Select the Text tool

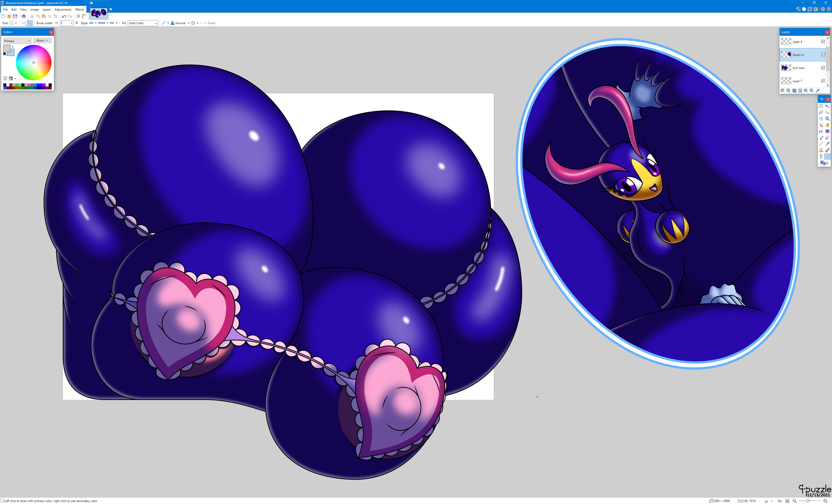pyautogui.click(x=821, y=157)
